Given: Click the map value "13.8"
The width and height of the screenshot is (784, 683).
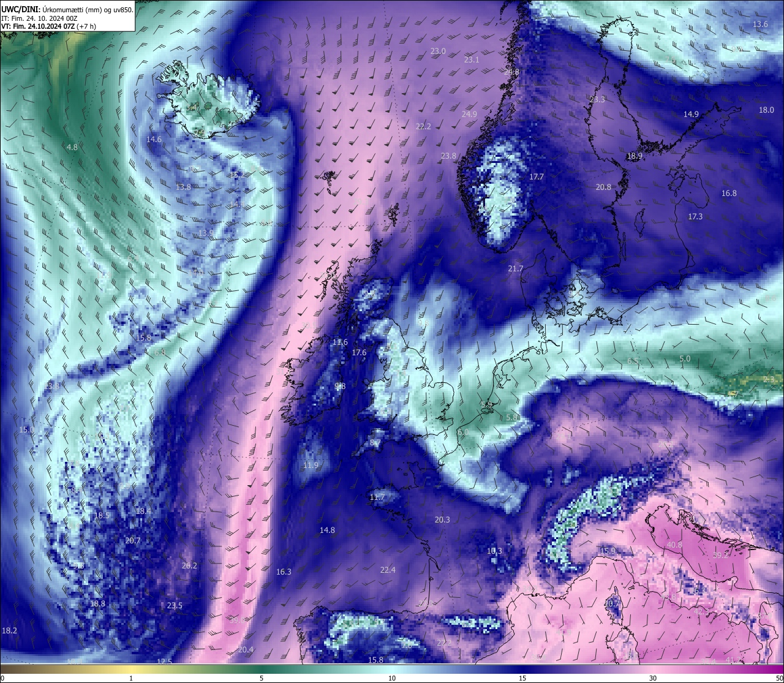Looking at the screenshot, I should coord(183,187).
